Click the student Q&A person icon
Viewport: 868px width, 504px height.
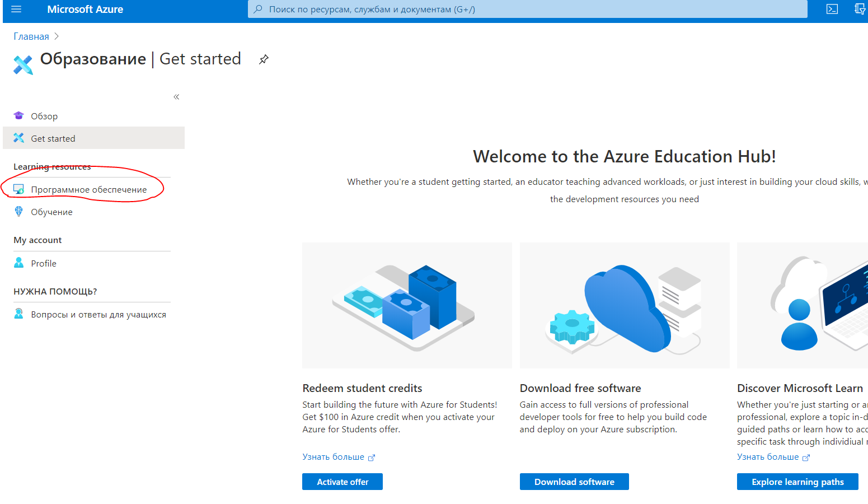(18, 314)
